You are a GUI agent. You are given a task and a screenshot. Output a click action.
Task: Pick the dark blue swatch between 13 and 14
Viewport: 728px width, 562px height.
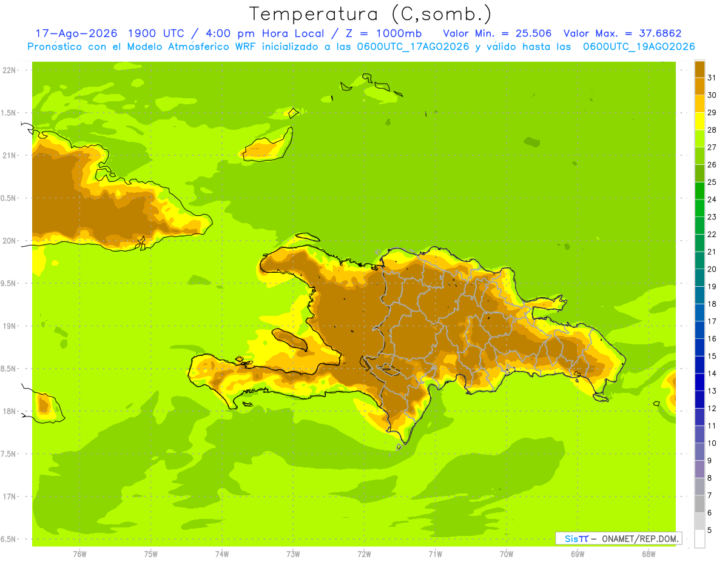click(699, 382)
